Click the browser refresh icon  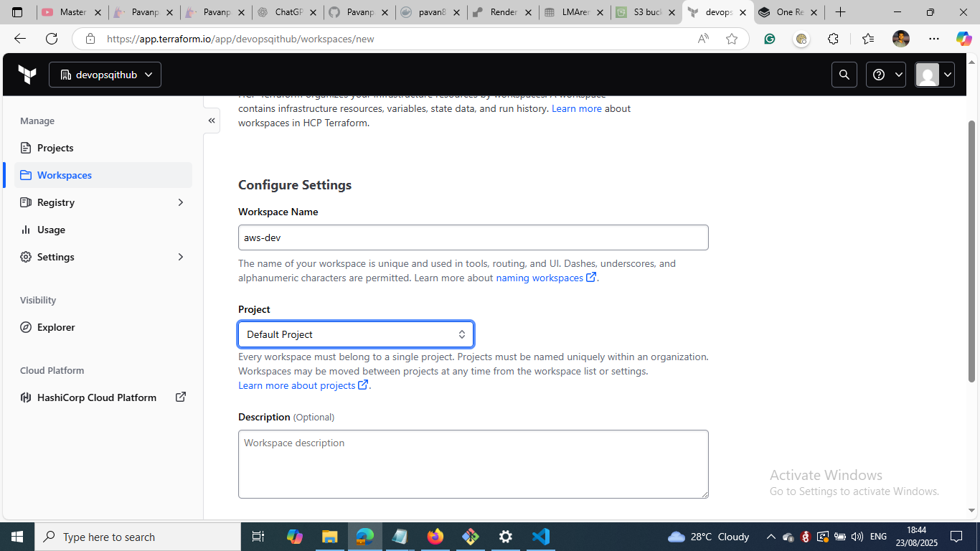[52, 39]
